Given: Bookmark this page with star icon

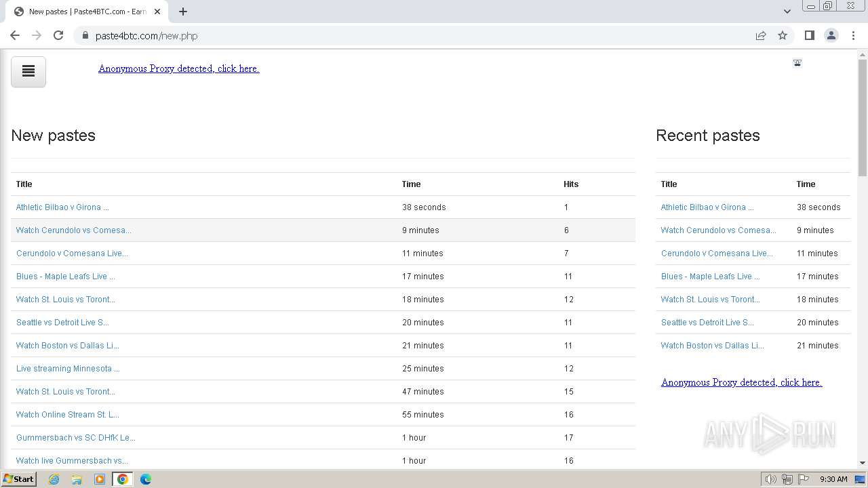Looking at the screenshot, I should [x=783, y=35].
